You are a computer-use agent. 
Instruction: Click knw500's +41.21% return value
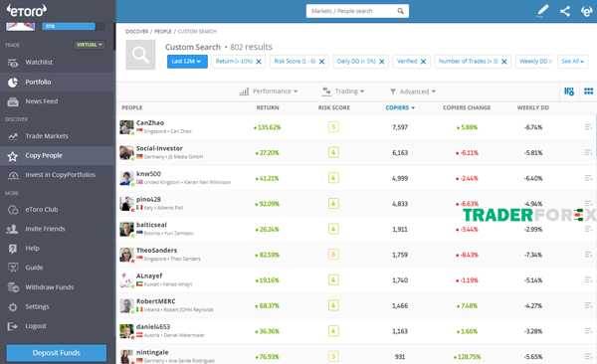pos(268,178)
